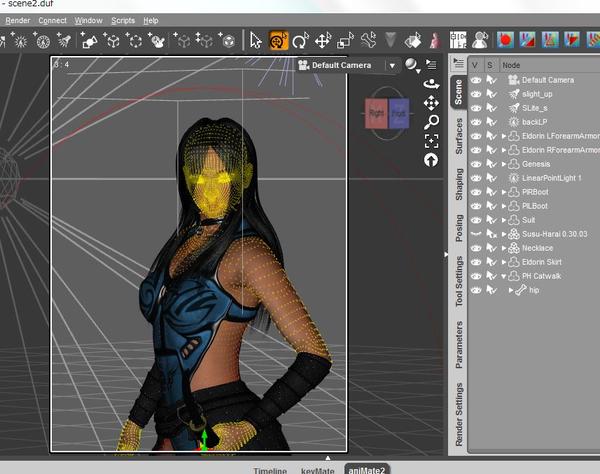This screenshot has height=474, width=600.
Task: Select the Surface Selection tool
Action: point(412,40)
